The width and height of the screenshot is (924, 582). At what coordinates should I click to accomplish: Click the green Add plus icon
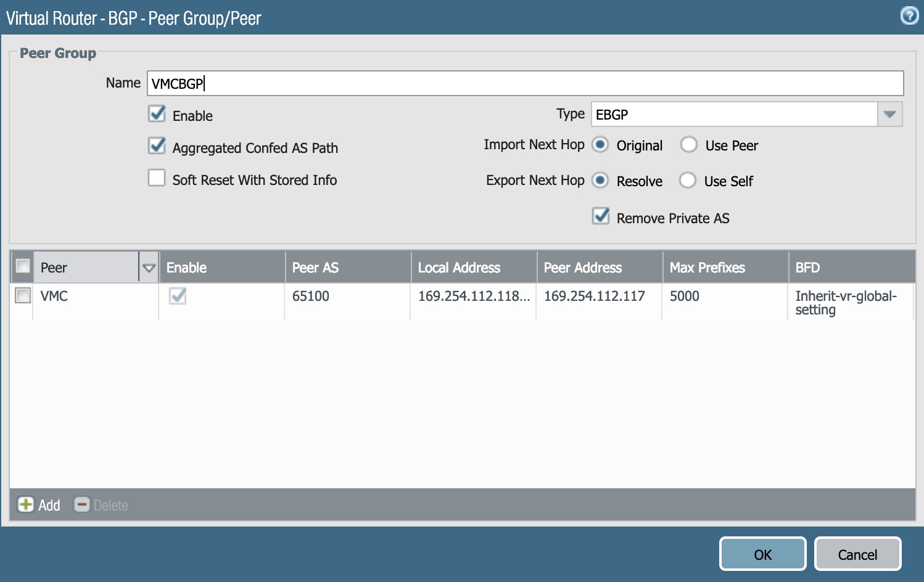(26, 504)
